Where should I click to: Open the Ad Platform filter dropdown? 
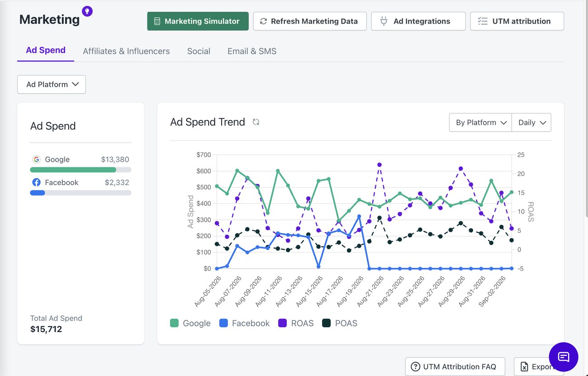coord(52,84)
